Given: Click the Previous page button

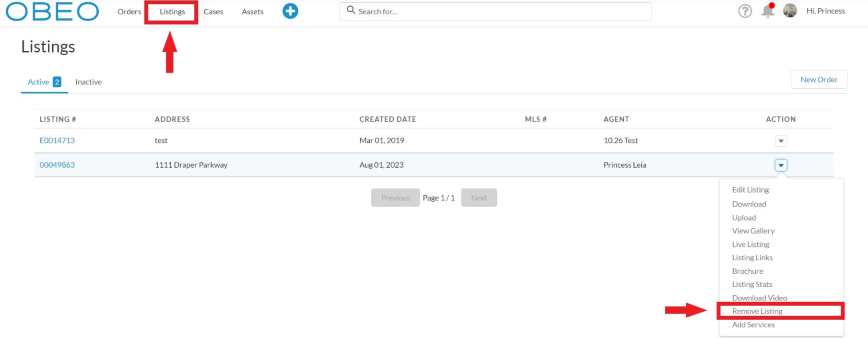Looking at the screenshot, I should pos(395,198).
